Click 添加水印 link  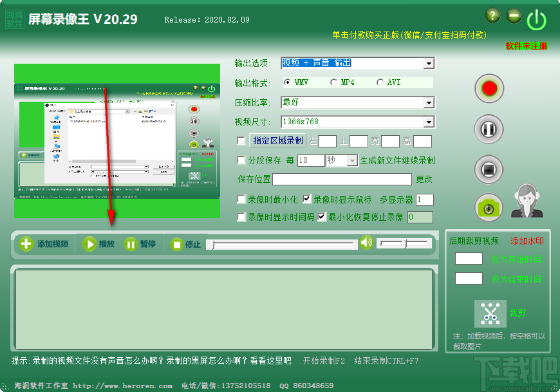click(527, 241)
